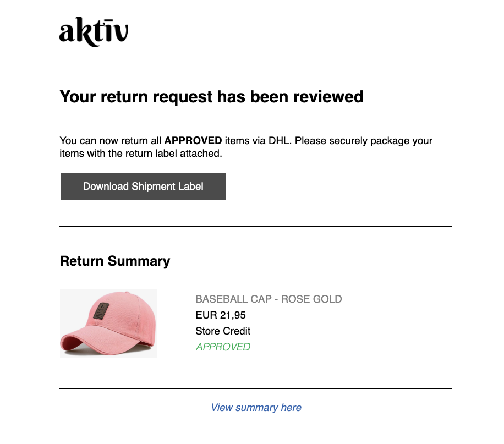Click the green APPROVED status label
The height and width of the screenshot is (444, 504).
pyautogui.click(x=223, y=347)
